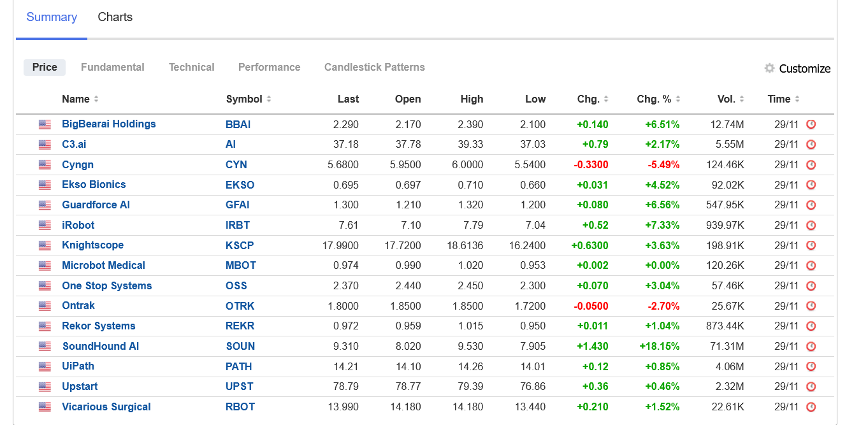Open the Candlestick Patterns tab
This screenshot has width=868, height=425.
click(375, 67)
